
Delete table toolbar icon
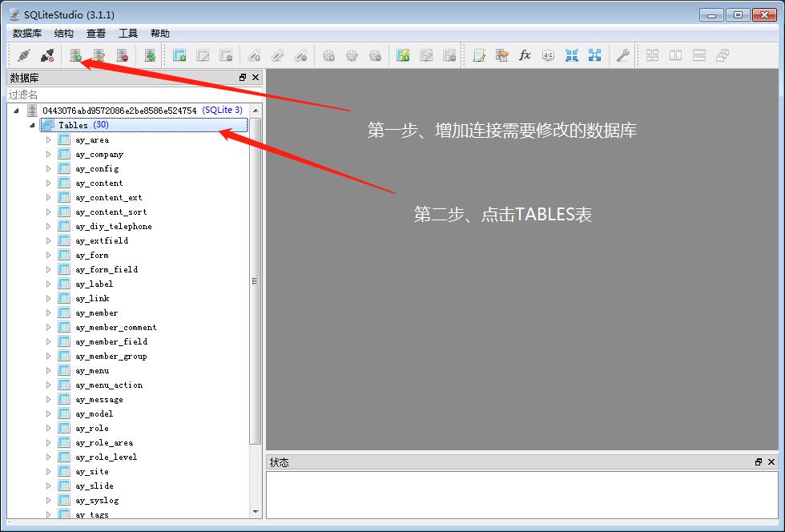click(x=226, y=55)
